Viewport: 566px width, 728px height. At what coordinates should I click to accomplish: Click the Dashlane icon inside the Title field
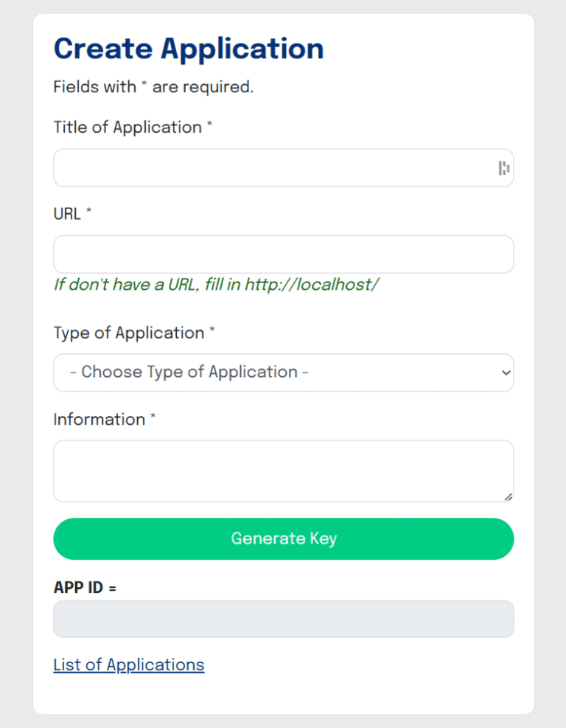coord(504,168)
